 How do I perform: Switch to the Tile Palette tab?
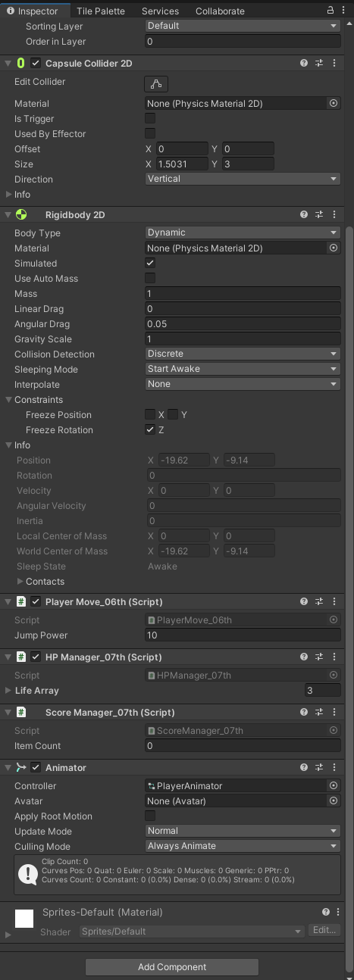[x=101, y=11]
